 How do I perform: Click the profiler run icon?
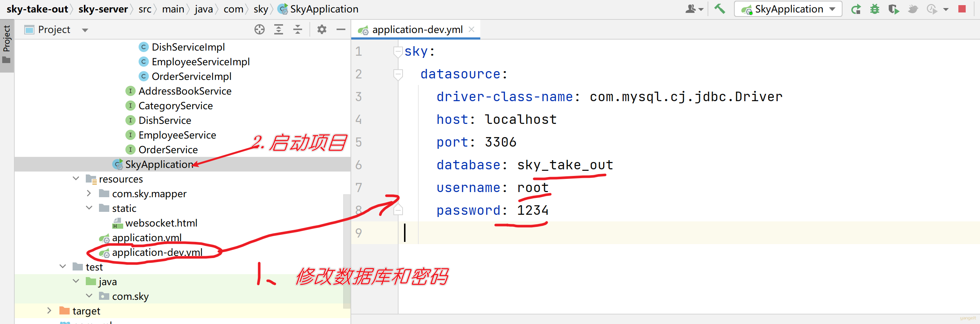coord(913,9)
